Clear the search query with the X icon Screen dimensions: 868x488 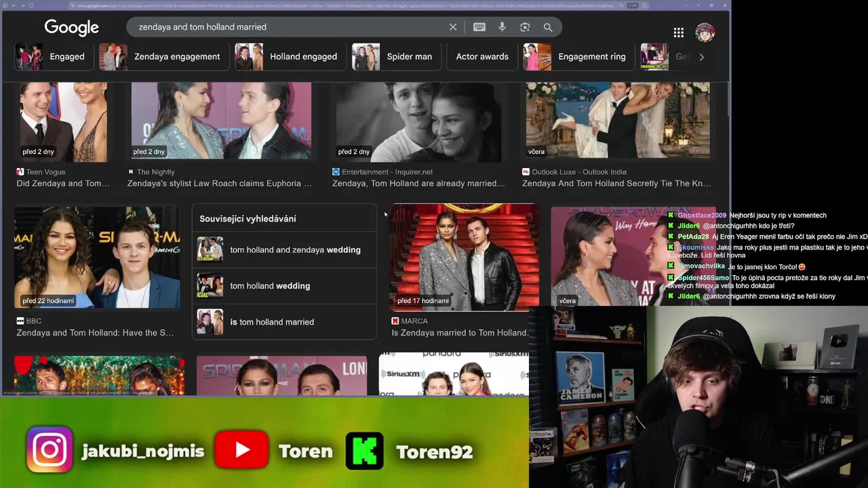point(453,27)
